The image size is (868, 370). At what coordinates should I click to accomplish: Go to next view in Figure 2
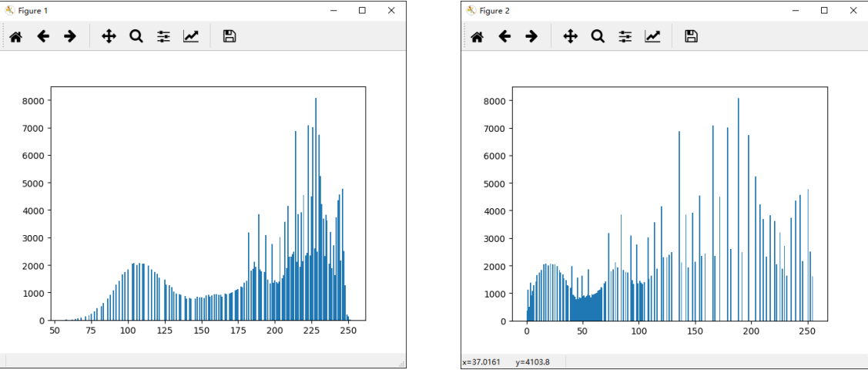pos(531,36)
